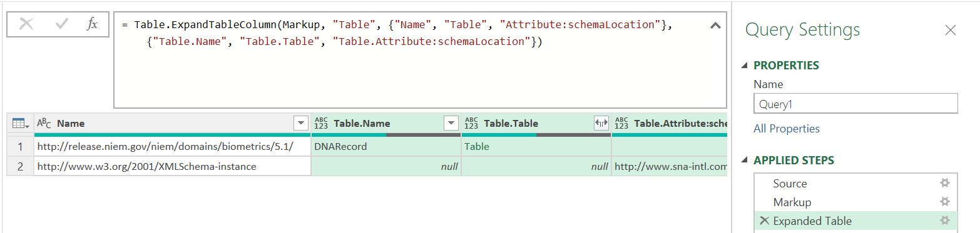Expand the Table.Table column icon
This screenshot has height=233, width=980.
tap(601, 124)
